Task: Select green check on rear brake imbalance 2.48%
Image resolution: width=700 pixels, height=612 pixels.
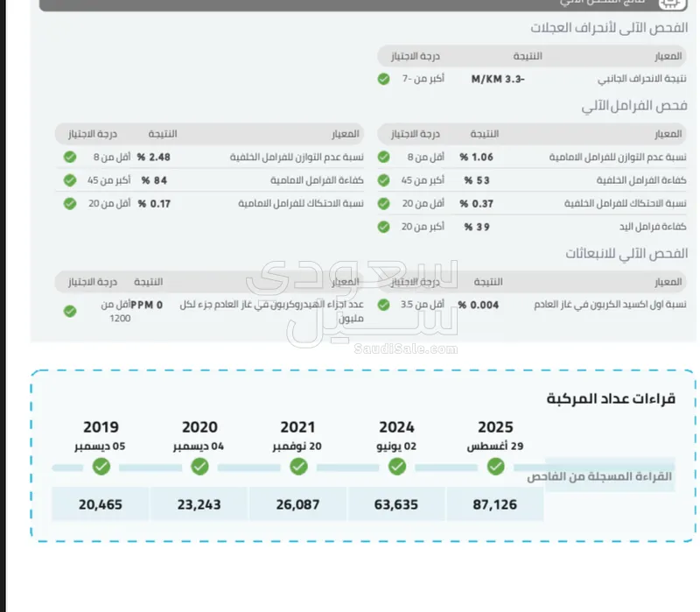Action: (70, 158)
